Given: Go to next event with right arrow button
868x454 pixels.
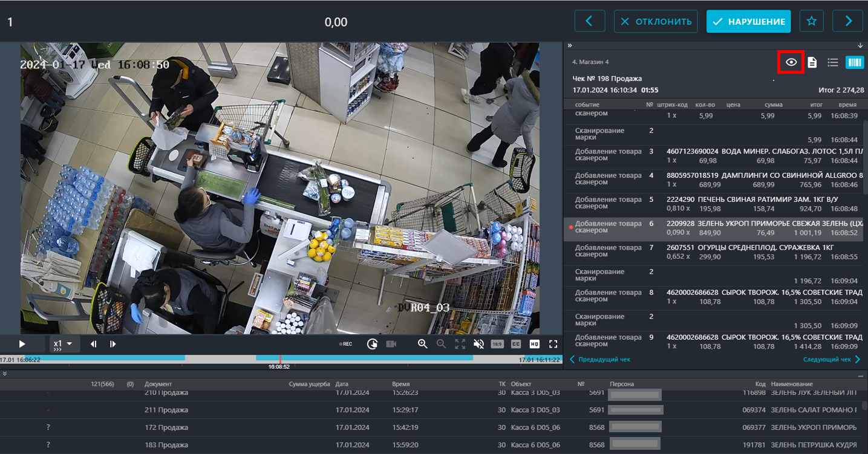Looking at the screenshot, I should (x=847, y=21).
